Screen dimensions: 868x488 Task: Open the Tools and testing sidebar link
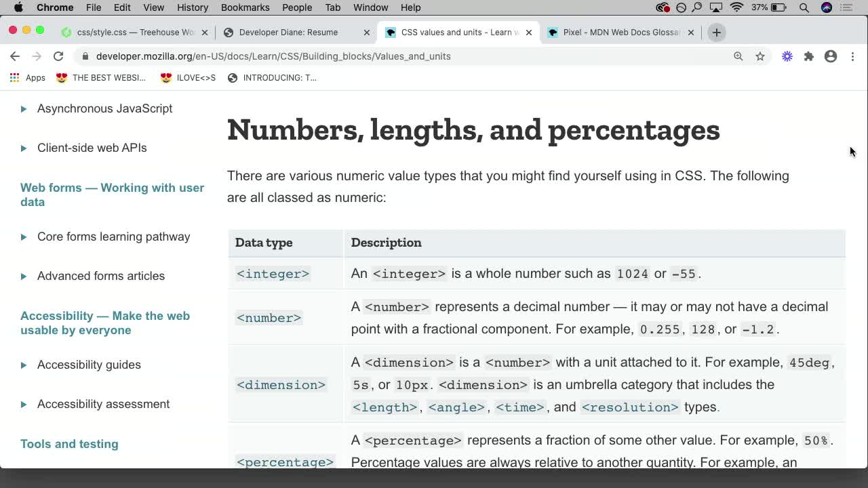pyautogui.click(x=69, y=444)
